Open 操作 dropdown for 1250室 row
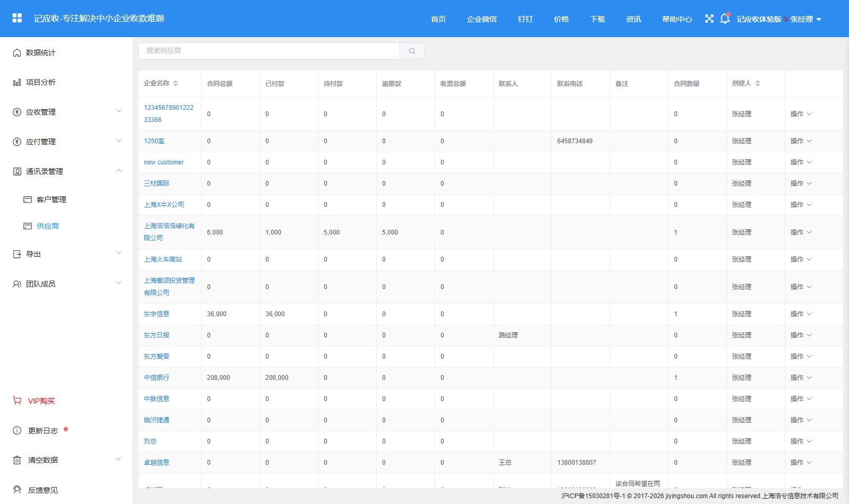This screenshot has height=504, width=849. click(801, 141)
